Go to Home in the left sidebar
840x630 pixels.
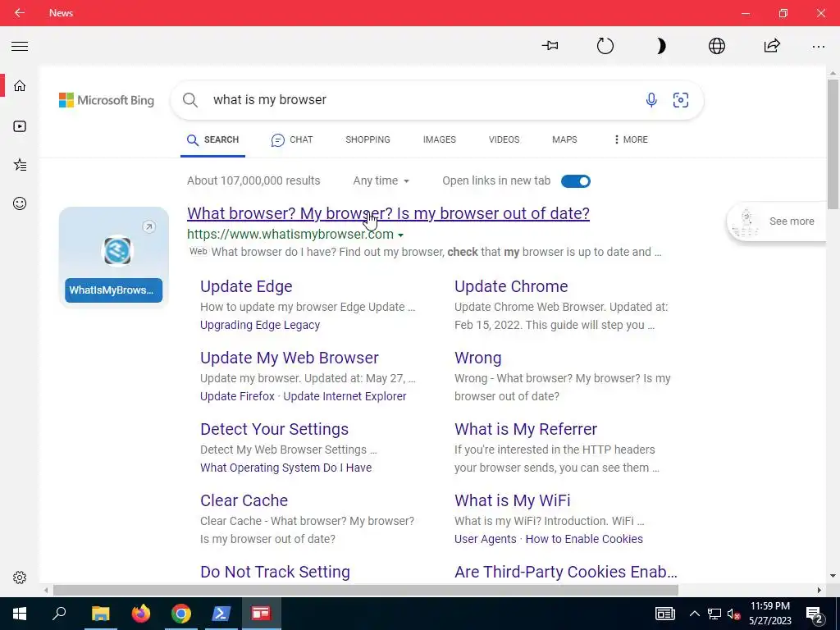[x=20, y=85]
